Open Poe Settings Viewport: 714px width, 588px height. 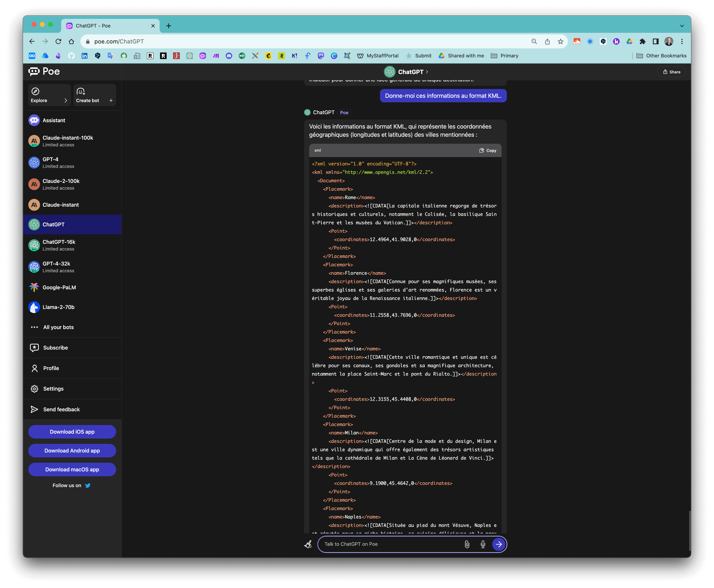[x=72, y=389]
